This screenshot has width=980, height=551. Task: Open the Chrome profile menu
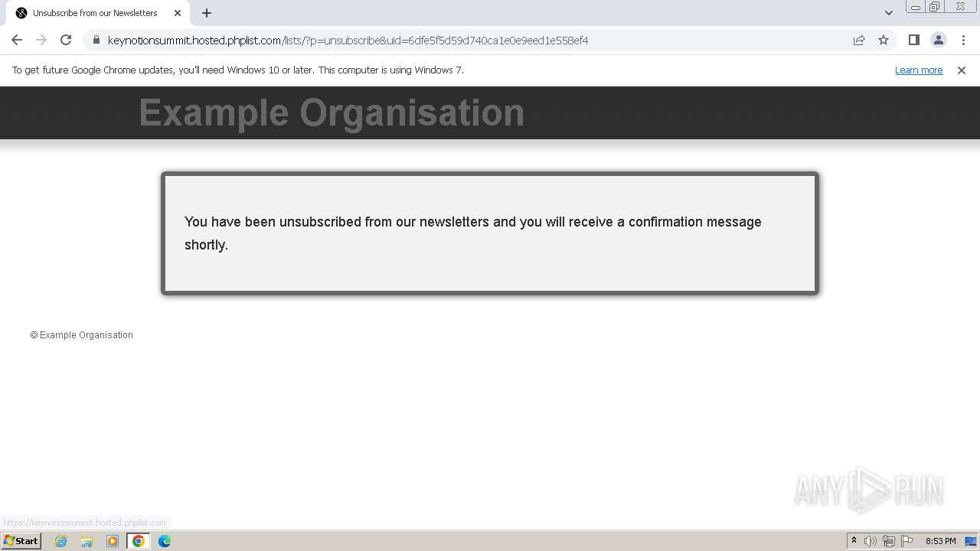pos(938,40)
